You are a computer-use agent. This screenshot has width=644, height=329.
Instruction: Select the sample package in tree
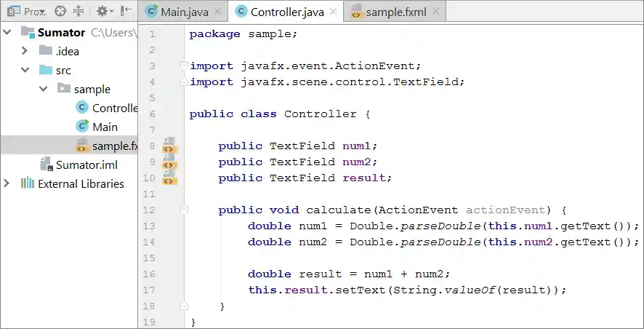tap(92, 90)
